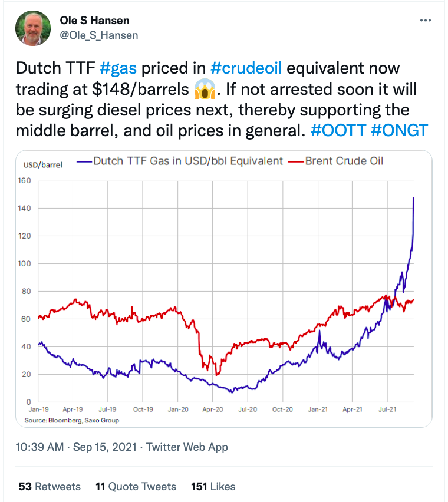The height and width of the screenshot is (502, 448).
Task: Click the Twitter Web App source link
Action: coord(187,447)
